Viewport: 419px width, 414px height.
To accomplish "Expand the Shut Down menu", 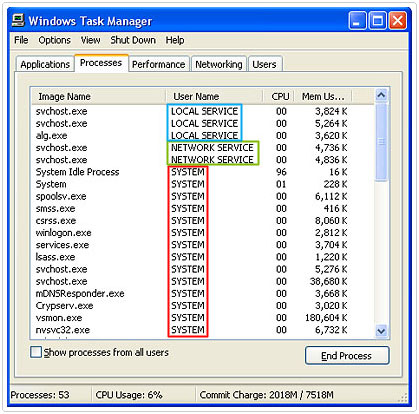I will coord(133,40).
